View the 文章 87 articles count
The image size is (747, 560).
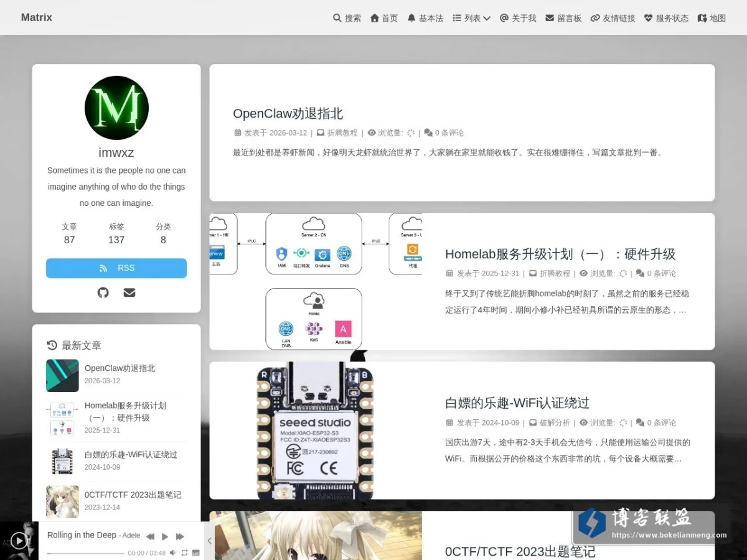pos(69,234)
